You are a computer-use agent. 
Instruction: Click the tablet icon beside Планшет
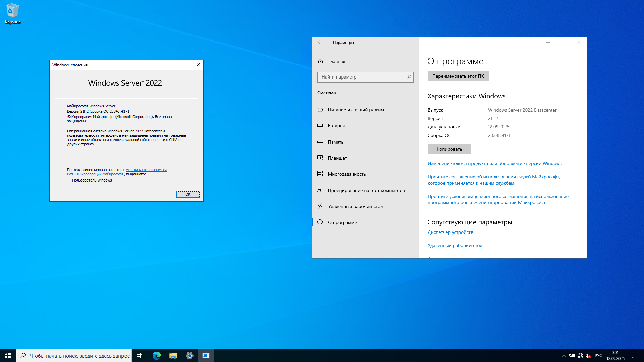click(x=320, y=158)
